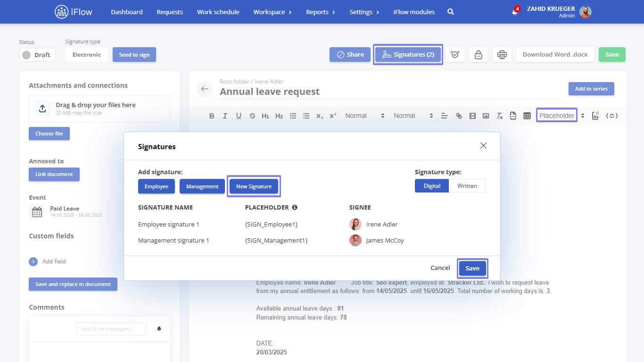The height and width of the screenshot is (362, 644).
Task: Insert an image into the document
Action: 486,116
